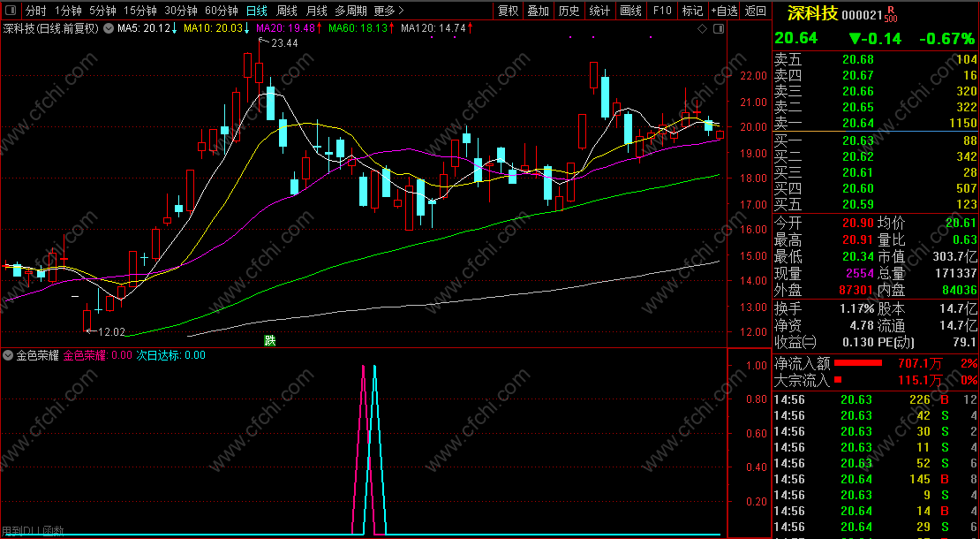The image size is (980, 539).
Task: Select the MA60: 18.13 label
Action: pos(358,28)
